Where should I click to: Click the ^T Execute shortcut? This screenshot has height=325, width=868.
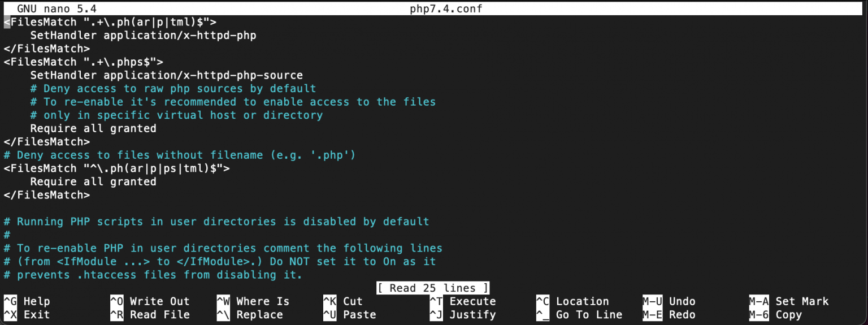(x=463, y=301)
